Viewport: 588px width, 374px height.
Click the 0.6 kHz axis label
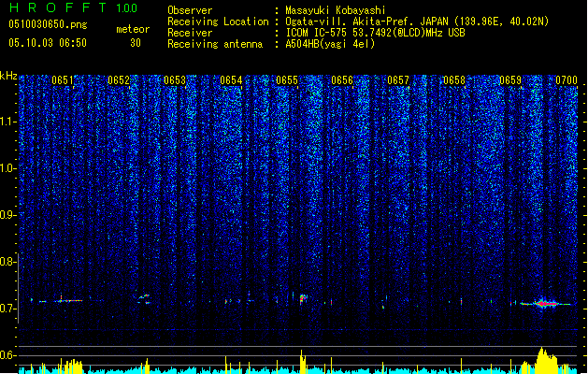pyautogui.click(x=8, y=355)
